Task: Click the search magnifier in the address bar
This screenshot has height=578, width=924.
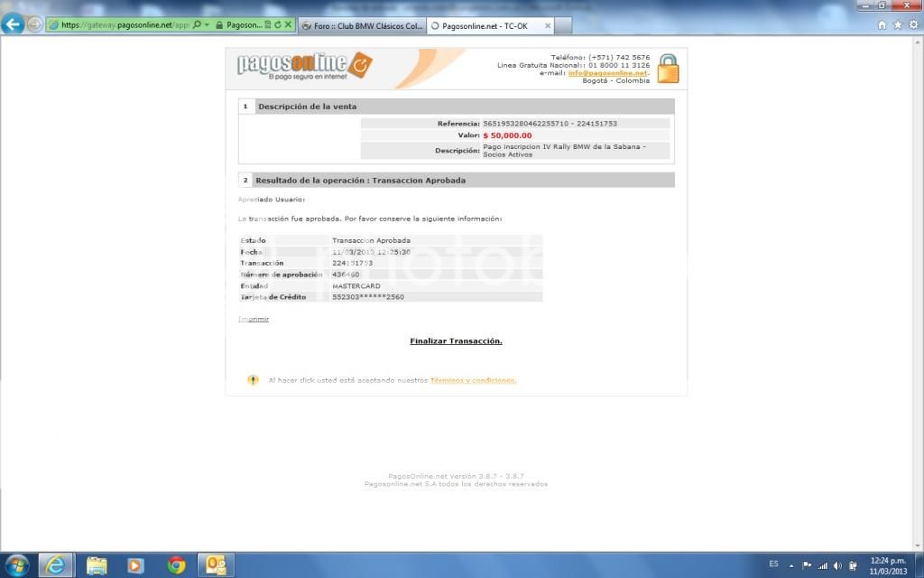Action: click(x=197, y=24)
